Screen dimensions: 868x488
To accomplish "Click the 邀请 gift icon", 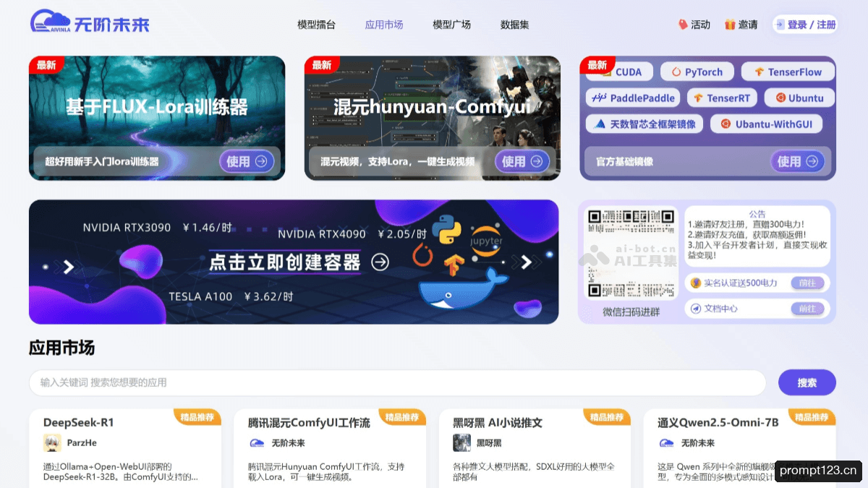I will coord(730,25).
